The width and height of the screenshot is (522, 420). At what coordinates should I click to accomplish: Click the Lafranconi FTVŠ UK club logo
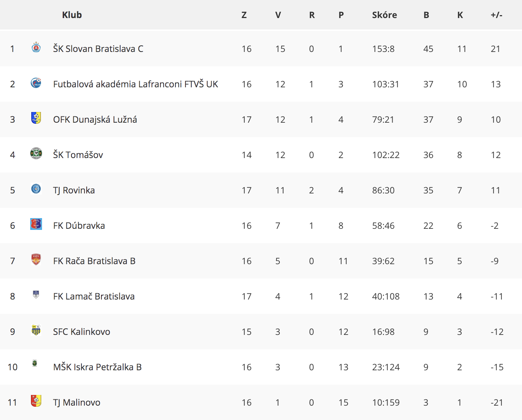tap(36, 83)
